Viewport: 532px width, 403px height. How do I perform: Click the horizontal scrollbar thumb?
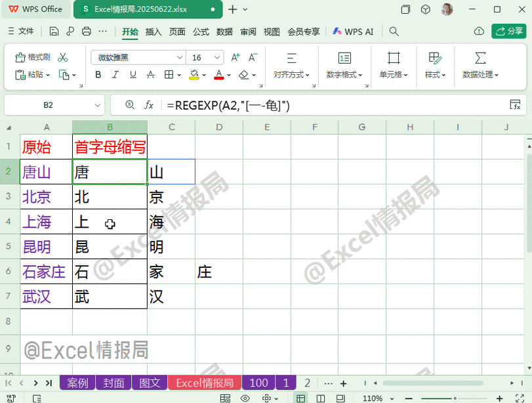[432, 383]
